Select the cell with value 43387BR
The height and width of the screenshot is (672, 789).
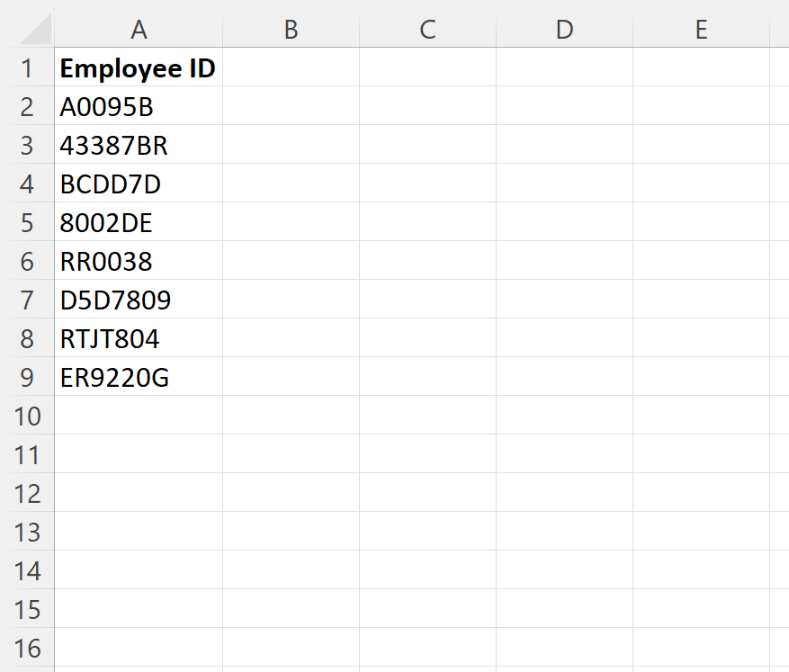138,145
